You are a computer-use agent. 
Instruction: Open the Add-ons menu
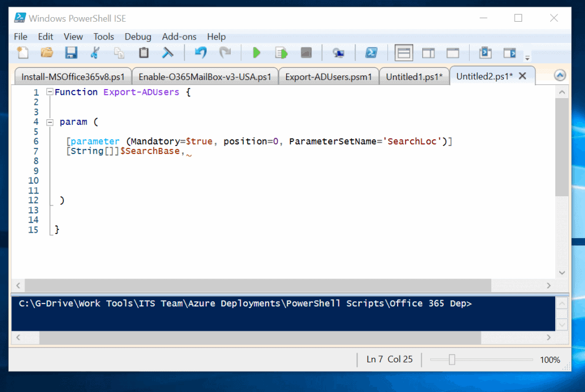(179, 37)
